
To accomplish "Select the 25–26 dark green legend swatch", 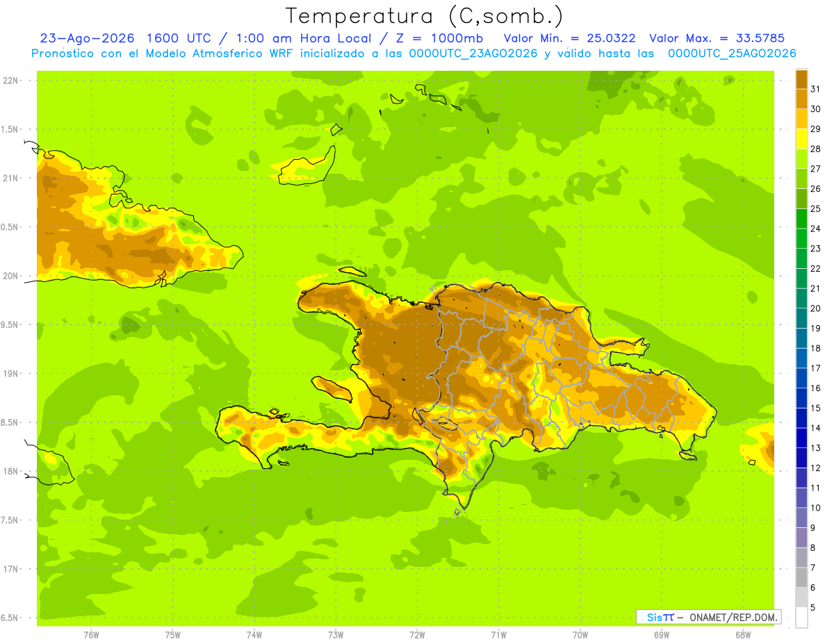I will pos(801,199).
